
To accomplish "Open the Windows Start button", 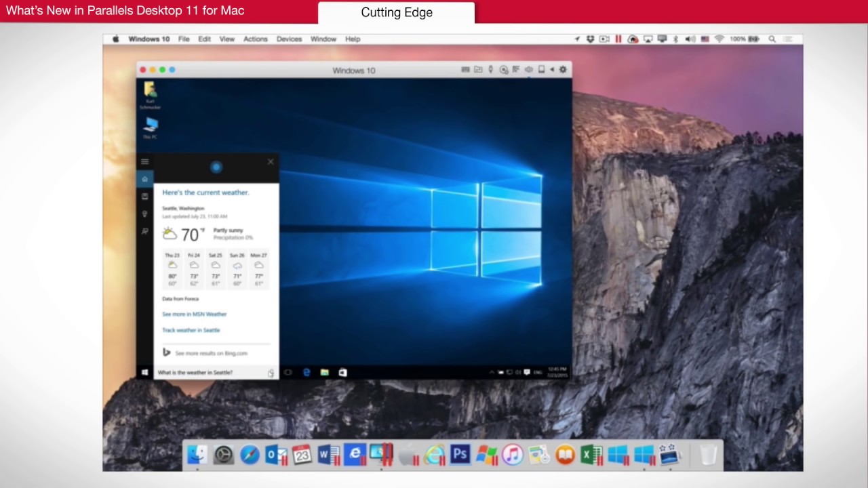I will pos(145,373).
